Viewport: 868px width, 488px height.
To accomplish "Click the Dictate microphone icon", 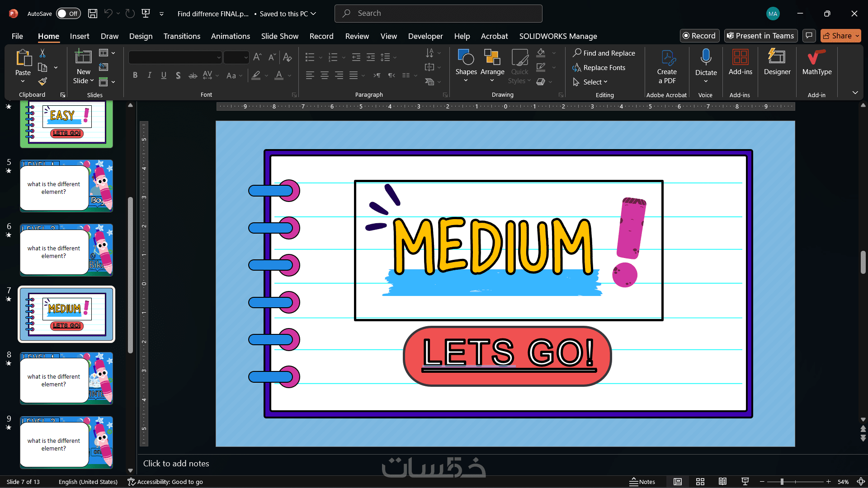I will (706, 57).
